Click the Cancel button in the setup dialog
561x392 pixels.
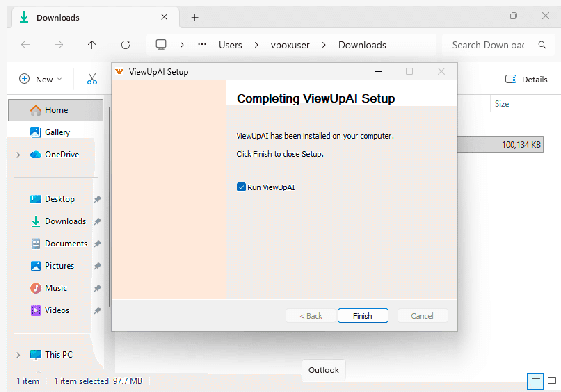coord(422,316)
